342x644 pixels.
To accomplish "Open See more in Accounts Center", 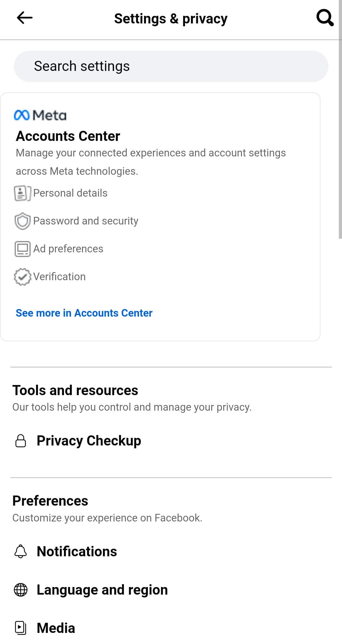I will (x=84, y=313).
